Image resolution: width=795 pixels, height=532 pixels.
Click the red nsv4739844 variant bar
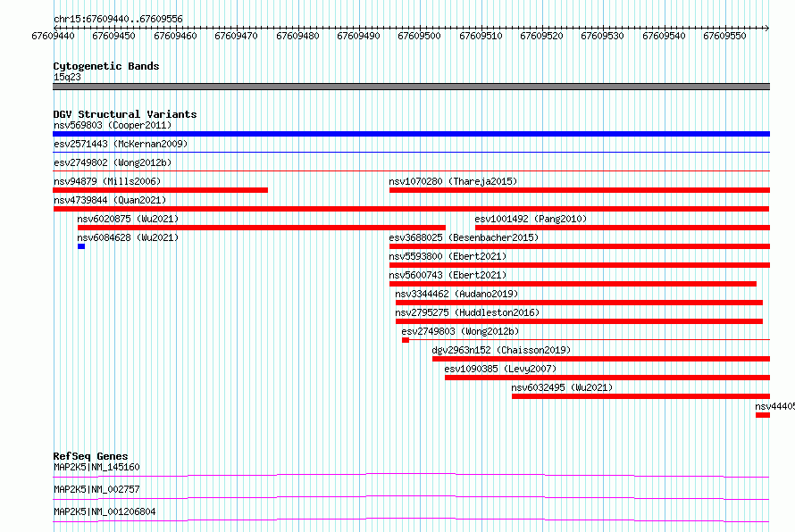[x=411, y=209]
